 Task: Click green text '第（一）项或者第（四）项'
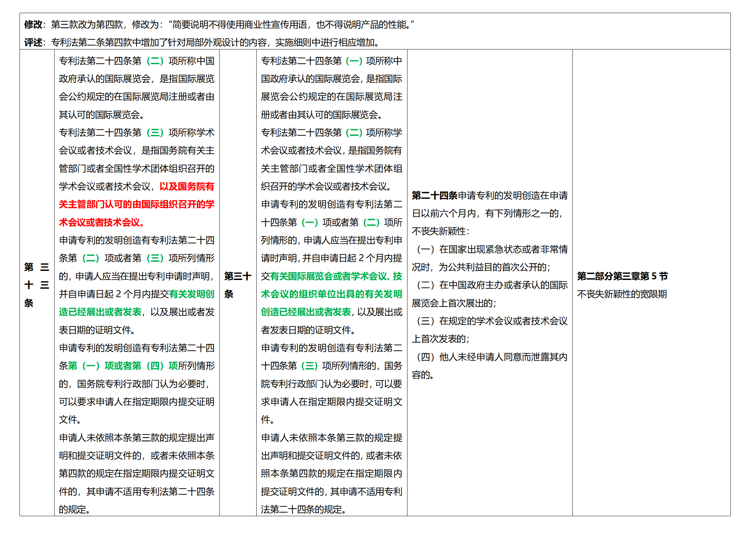click(123, 366)
